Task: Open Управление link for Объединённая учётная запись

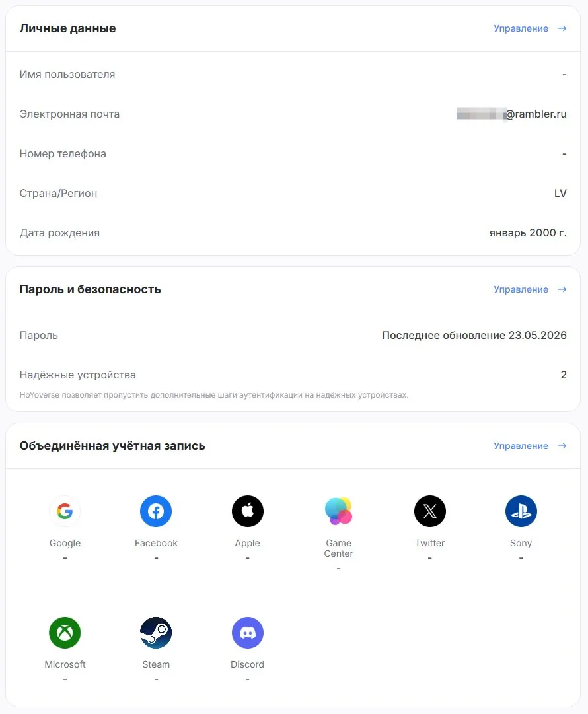Action: coord(521,446)
